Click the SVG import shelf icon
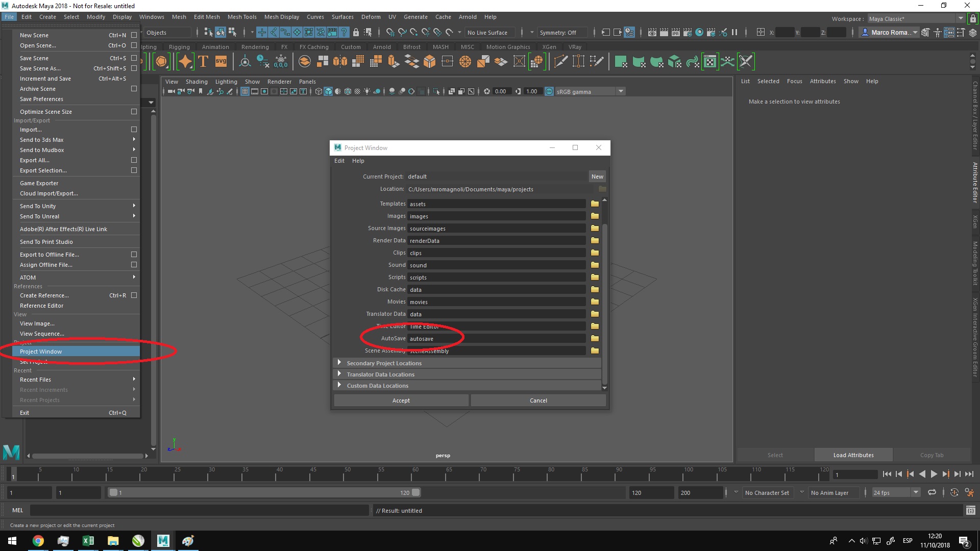The width and height of the screenshot is (980, 551). point(221,62)
